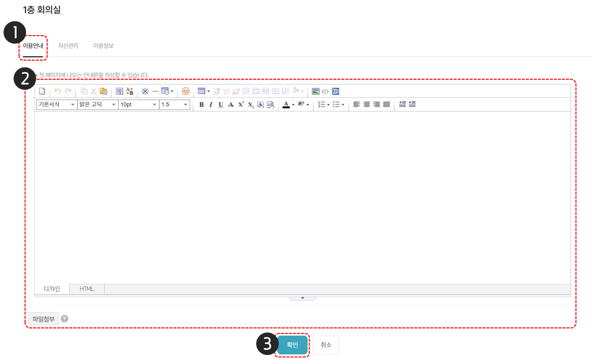Switch editor to 디자인 mode
The width and height of the screenshot is (592, 364).
pos(52,289)
